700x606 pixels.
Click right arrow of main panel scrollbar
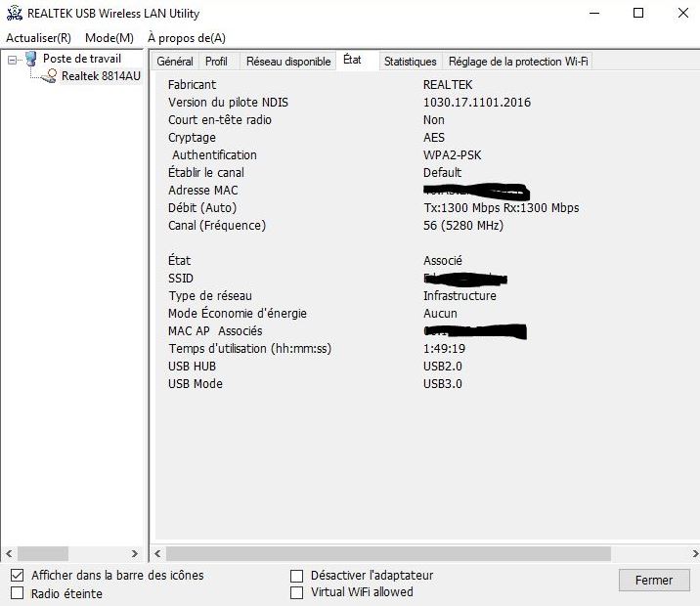click(695, 554)
